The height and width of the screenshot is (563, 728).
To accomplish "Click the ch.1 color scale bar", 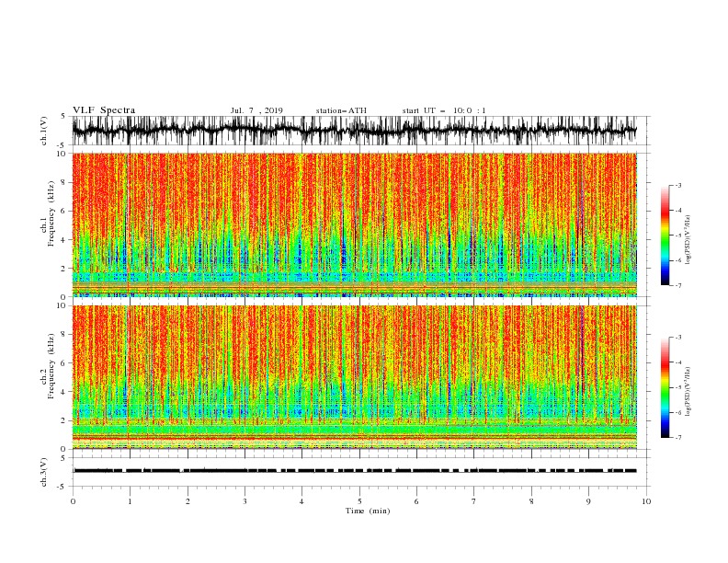I will pos(665,236).
